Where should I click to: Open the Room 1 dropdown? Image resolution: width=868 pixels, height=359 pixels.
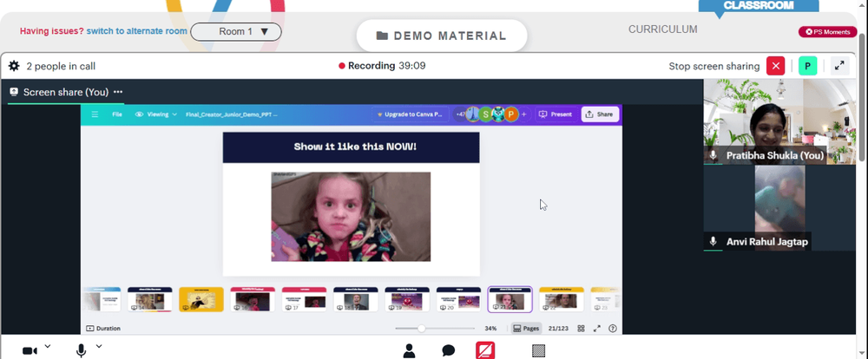(236, 31)
